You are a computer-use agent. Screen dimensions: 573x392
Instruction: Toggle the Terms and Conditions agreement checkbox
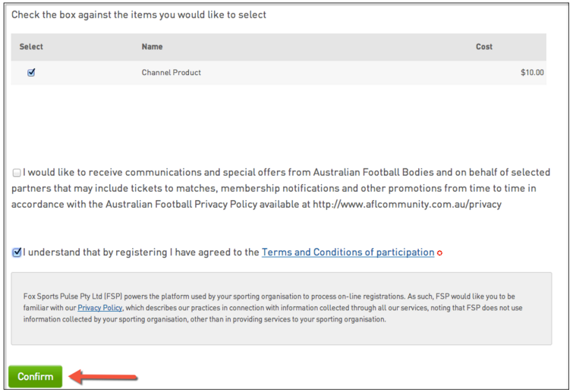pos(17,252)
